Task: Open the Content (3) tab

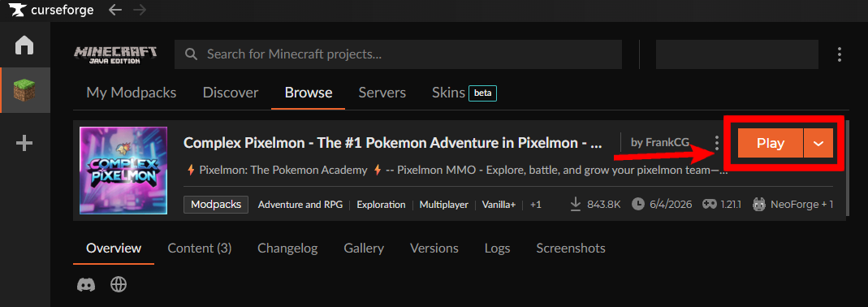Action: click(199, 249)
